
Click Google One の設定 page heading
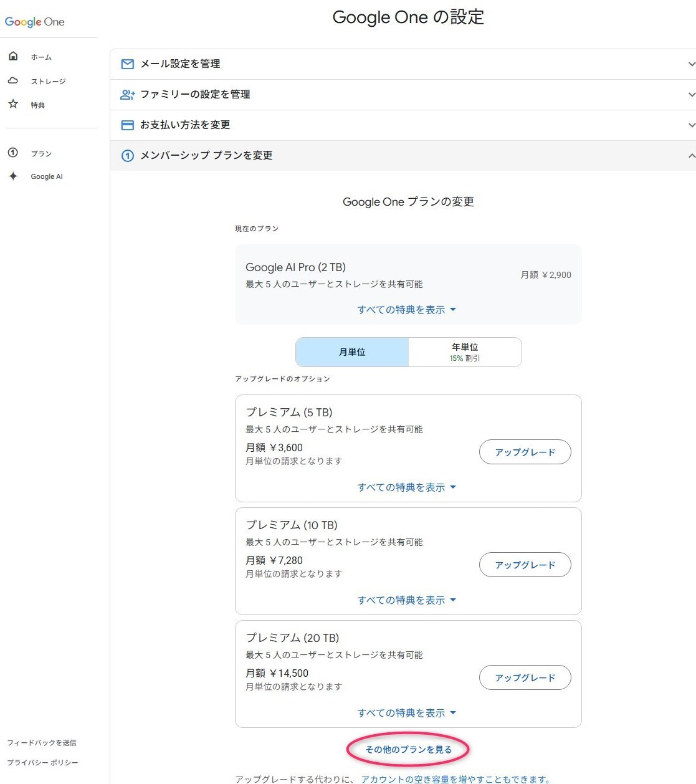pos(408,17)
